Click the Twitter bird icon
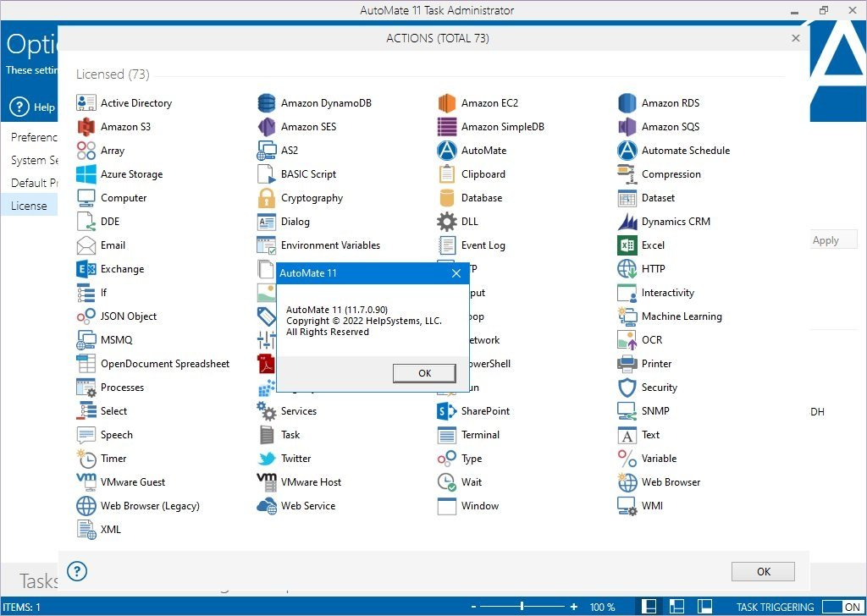The image size is (867, 616). point(267,459)
